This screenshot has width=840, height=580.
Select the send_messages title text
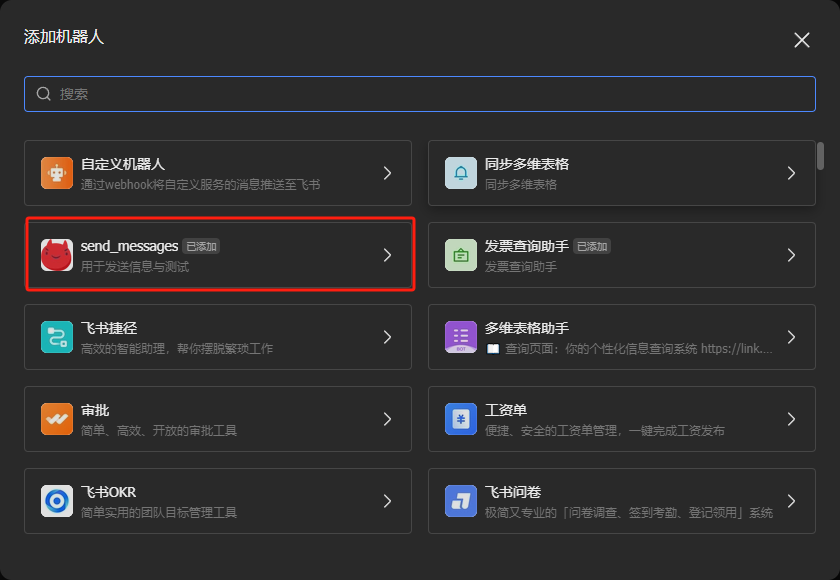pyautogui.click(x=129, y=246)
